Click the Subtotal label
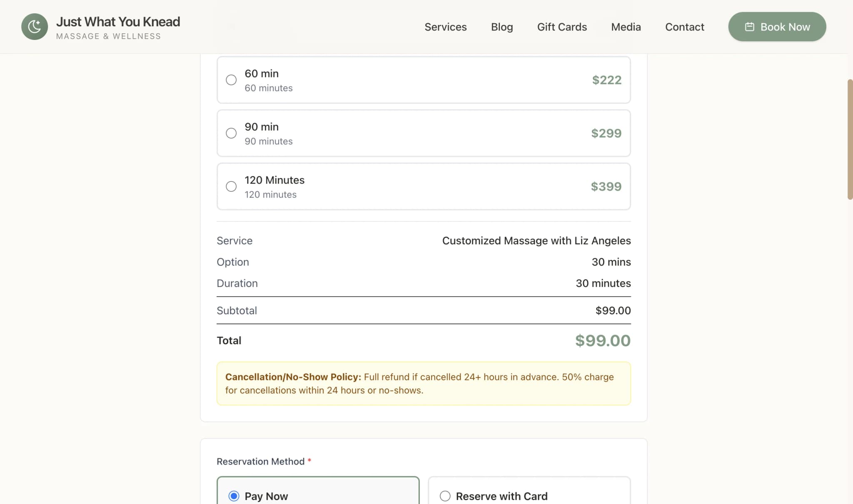The image size is (853, 504). [237, 310]
